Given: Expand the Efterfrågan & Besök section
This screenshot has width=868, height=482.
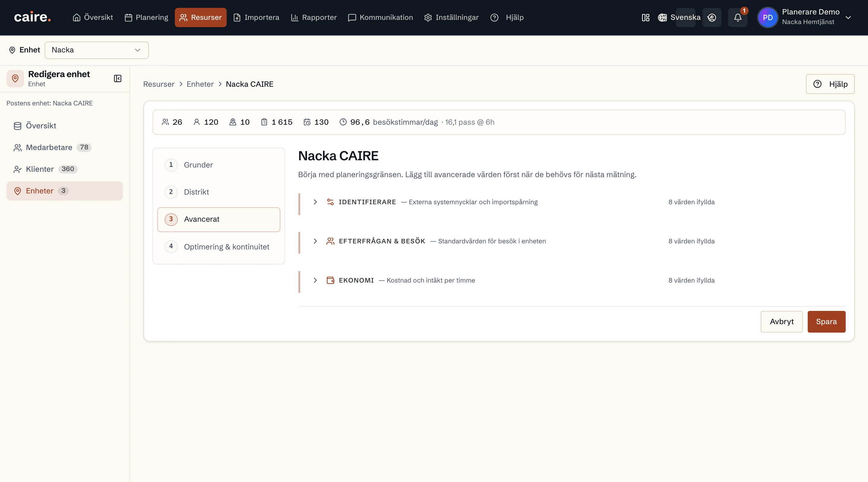Looking at the screenshot, I should (x=315, y=241).
